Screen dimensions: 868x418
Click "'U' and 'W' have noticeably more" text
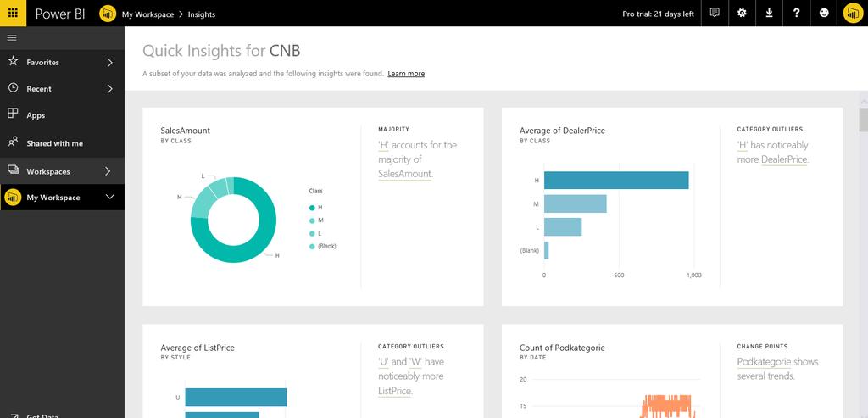pos(411,376)
